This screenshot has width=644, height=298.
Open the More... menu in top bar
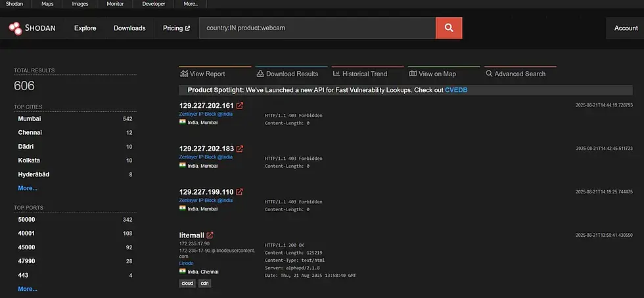191,4
